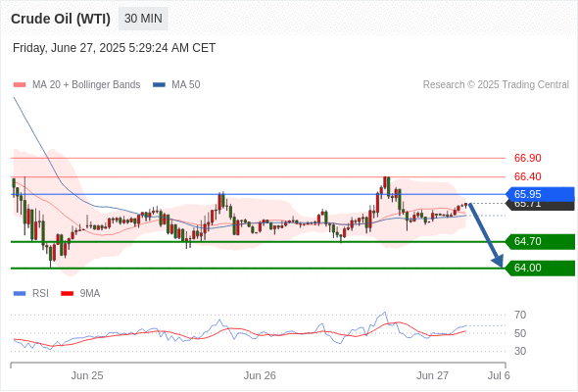This screenshot has height=392, width=578.
Task: Click the Jul 6 date axis label
Action: tap(499, 375)
